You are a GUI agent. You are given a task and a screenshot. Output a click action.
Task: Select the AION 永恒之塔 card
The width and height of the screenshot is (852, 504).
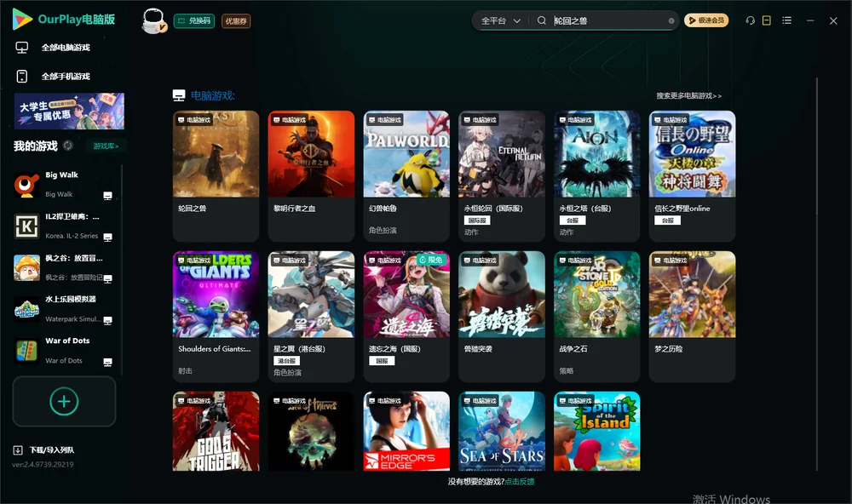596,175
